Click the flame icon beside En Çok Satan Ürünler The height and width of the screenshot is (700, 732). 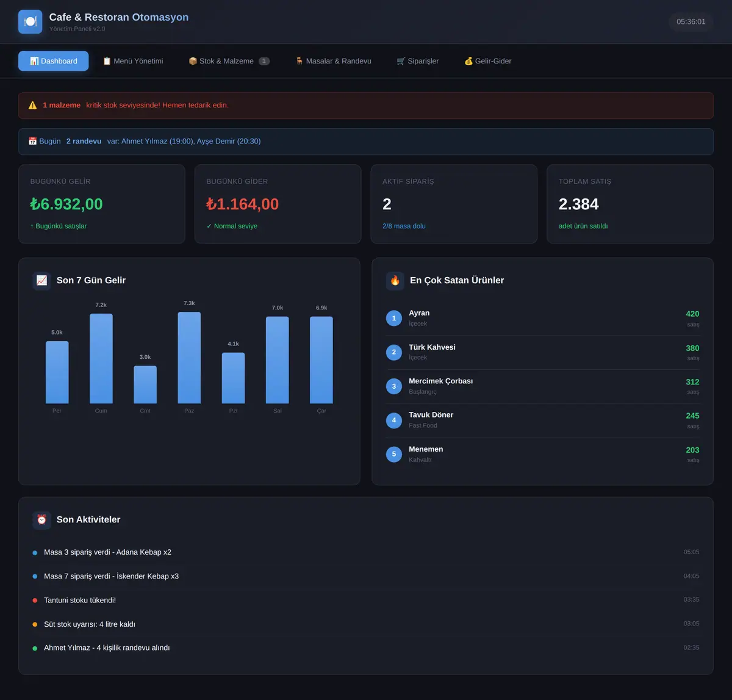(x=395, y=280)
